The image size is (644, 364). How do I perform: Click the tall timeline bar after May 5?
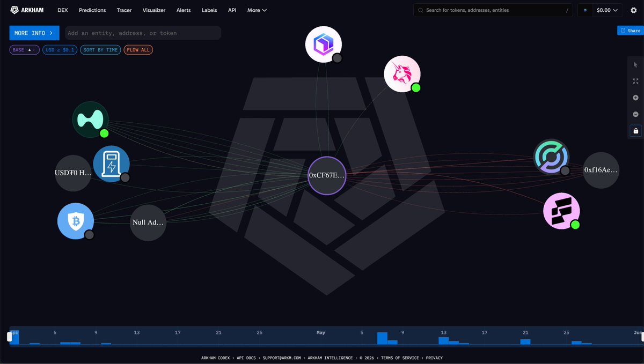[x=382, y=338]
